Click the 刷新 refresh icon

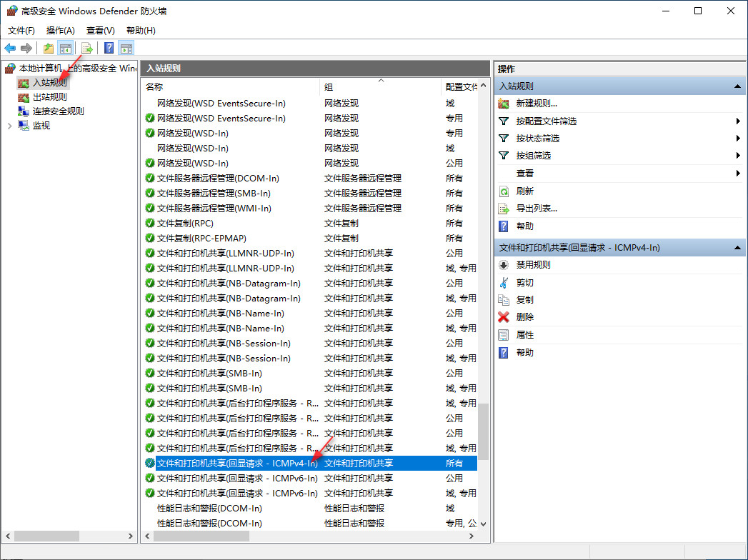pyautogui.click(x=504, y=191)
